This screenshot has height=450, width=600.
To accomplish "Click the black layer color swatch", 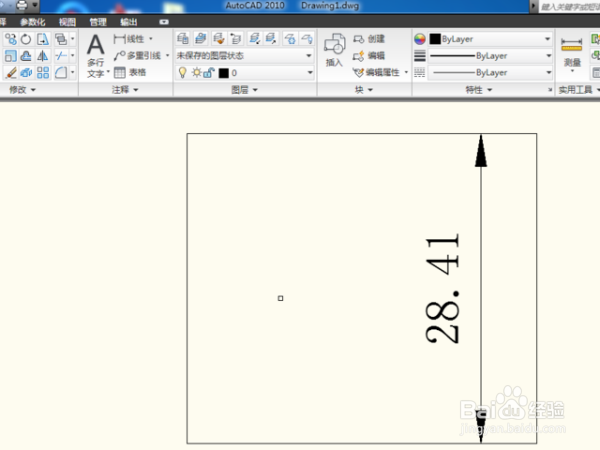I will pyautogui.click(x=223, y=73).
